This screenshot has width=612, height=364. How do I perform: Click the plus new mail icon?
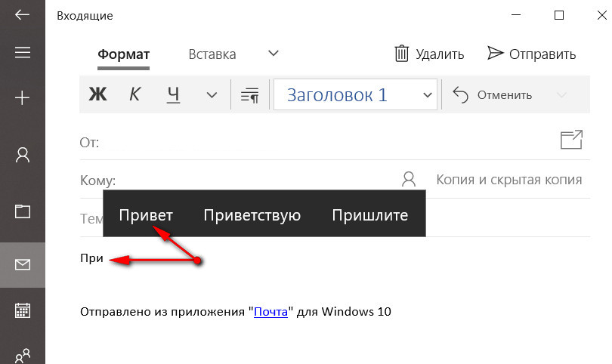[22, 97]
